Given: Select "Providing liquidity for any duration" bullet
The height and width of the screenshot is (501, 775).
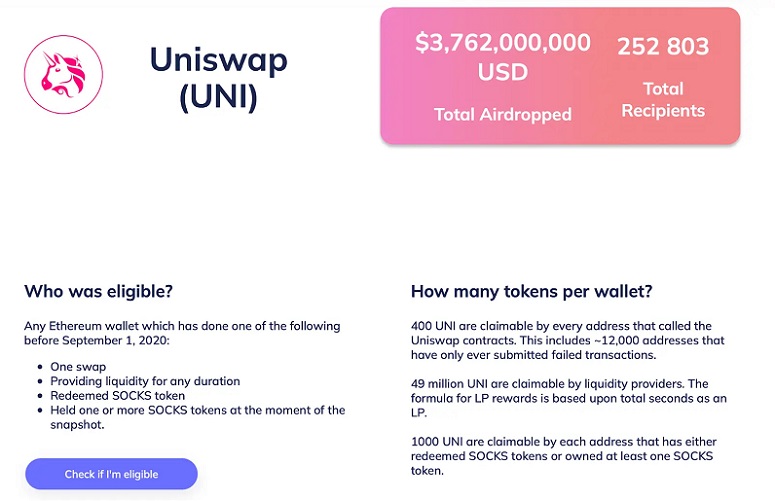Looking at the screenshot, I should (x=145, y=381).
